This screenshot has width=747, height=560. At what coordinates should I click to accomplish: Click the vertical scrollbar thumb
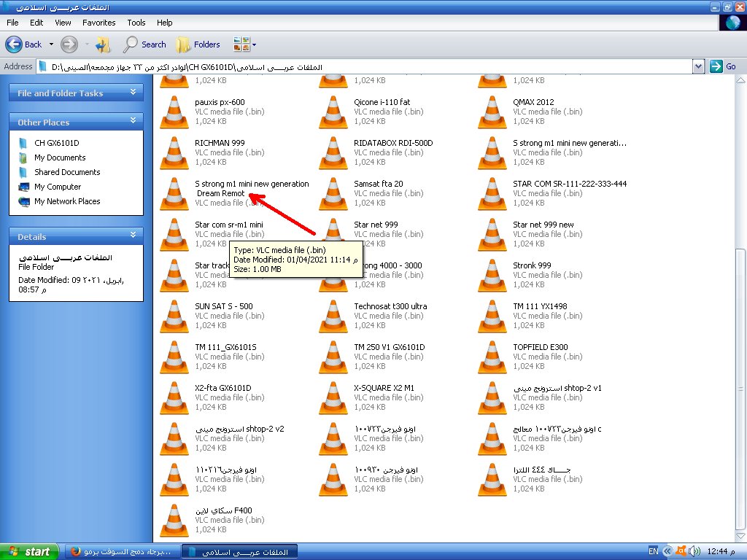741,388
